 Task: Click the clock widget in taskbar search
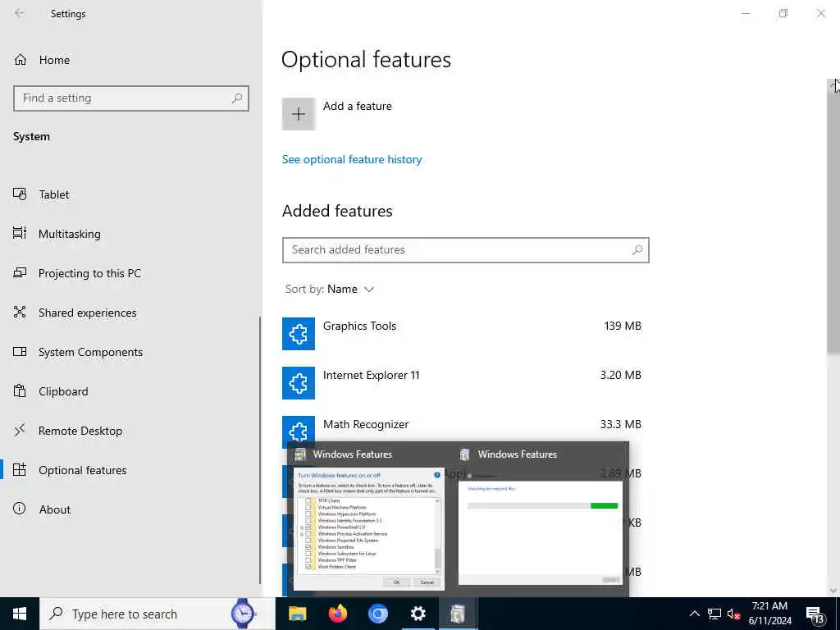pos(243,614)
